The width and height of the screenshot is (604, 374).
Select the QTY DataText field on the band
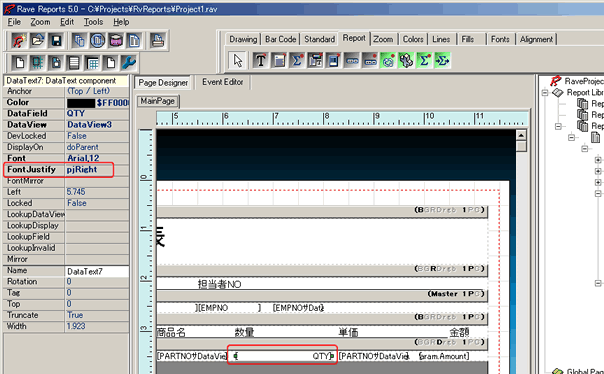click(x=283, y=356)
